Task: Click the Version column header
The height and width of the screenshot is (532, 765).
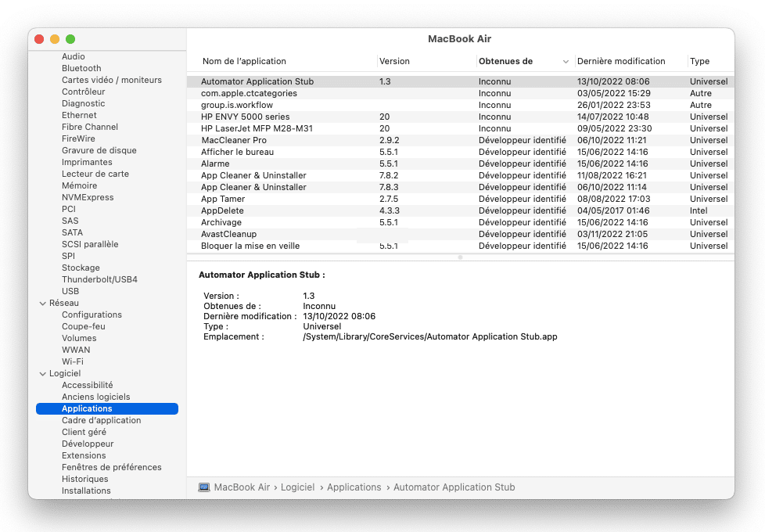Action: pyautogui.click(x=394, y=61)
